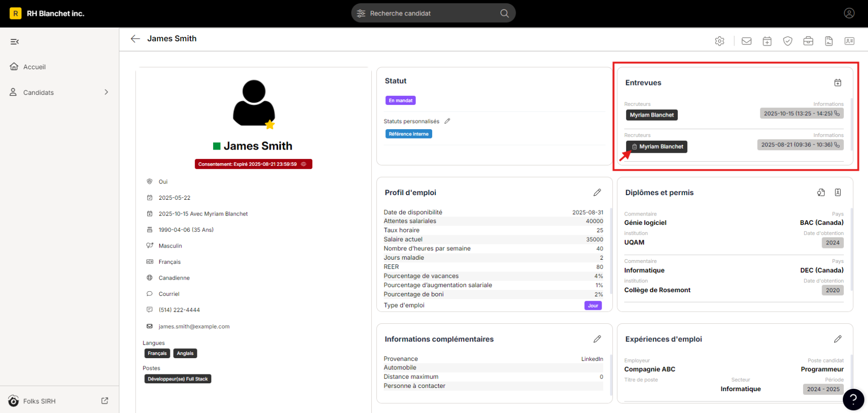
Task: Click the 2024 - 2025 period badge
Action: (823, 389)
